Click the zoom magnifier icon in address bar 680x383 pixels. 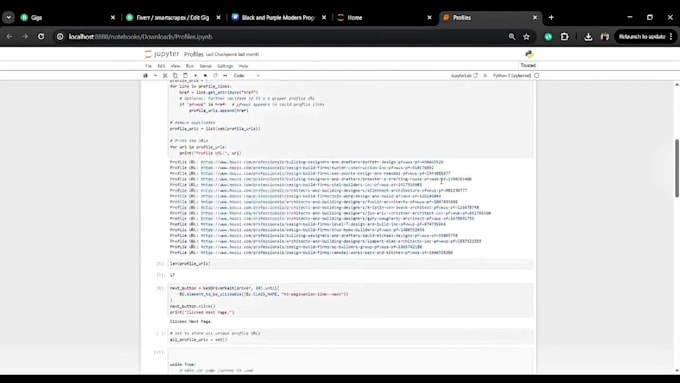point(512,37)
